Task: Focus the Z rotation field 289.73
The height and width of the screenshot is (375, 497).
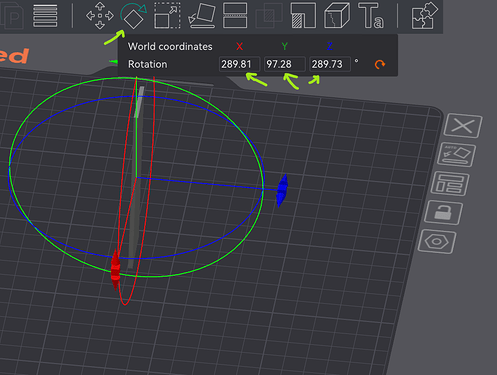Action: (x=330, y=64)
